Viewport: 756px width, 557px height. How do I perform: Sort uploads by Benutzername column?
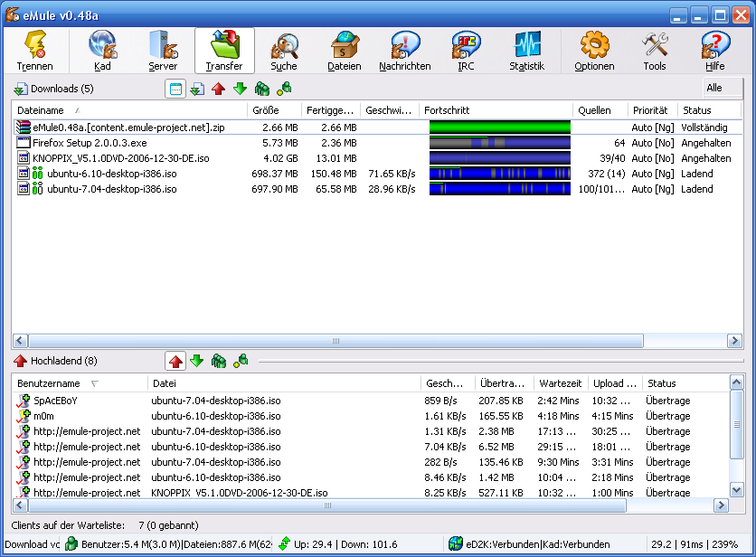(80, 383)
